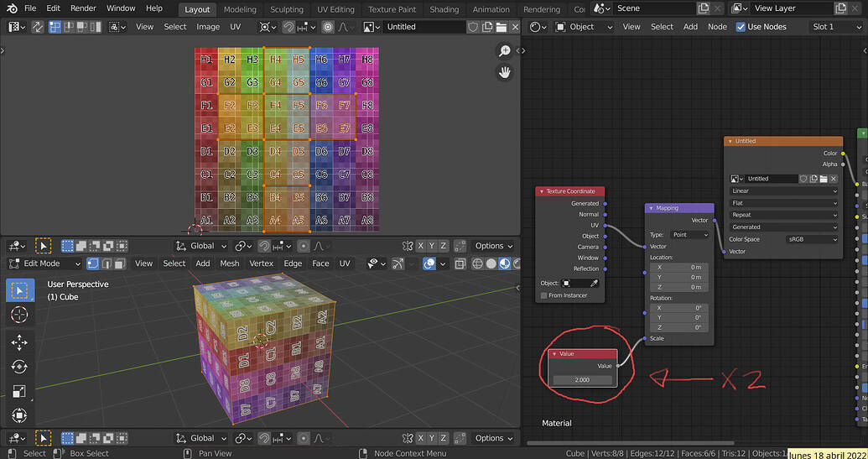The image size is (868, 459).
Task: Select the Transform tool in the viewport toolbar
Action: pos(20,415)
